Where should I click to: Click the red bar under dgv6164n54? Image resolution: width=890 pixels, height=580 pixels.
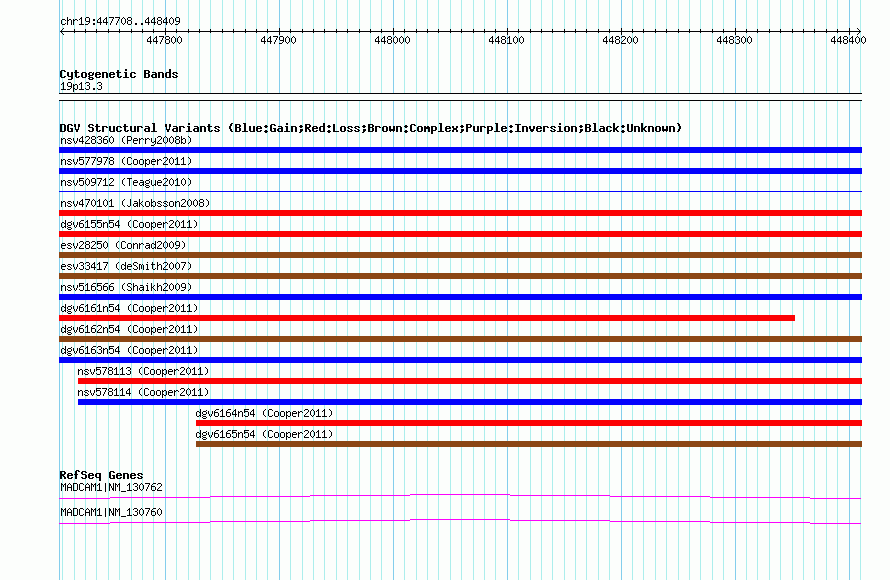529,423
